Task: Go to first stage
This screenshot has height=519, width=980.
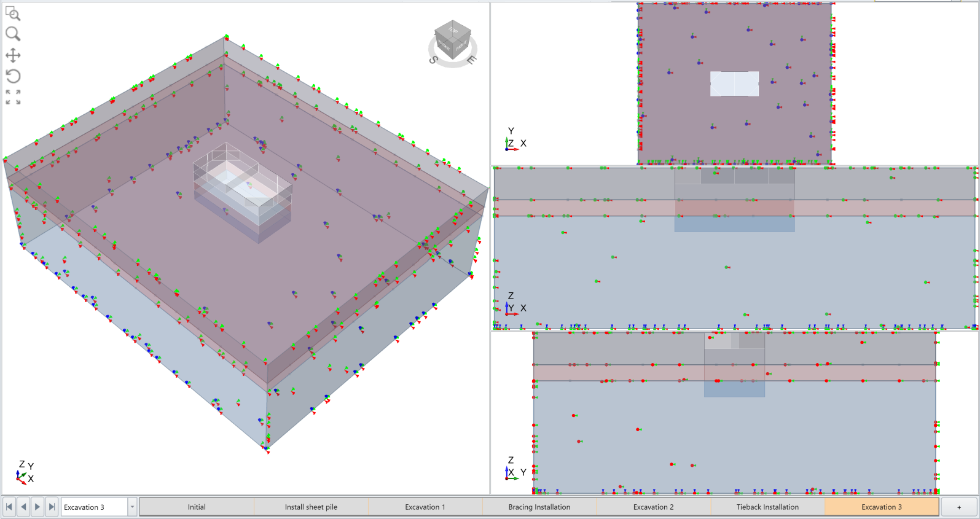Action: pos(9,507)
